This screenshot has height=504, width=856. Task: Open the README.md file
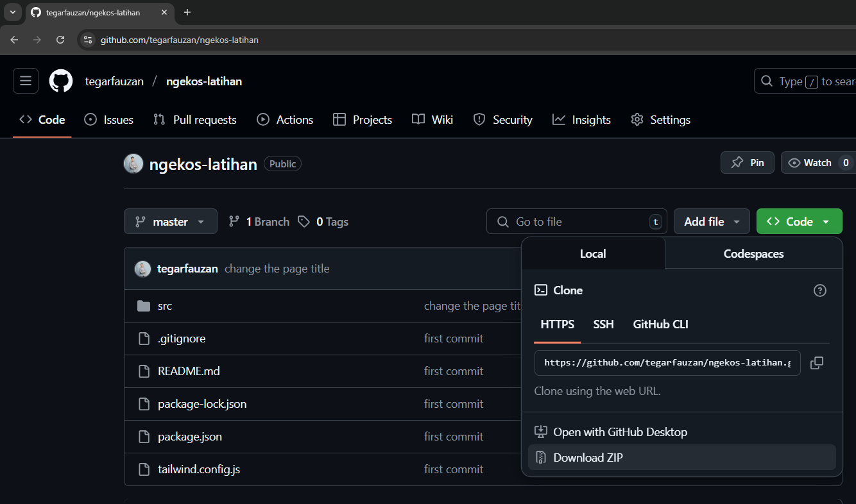click(189, 371)
